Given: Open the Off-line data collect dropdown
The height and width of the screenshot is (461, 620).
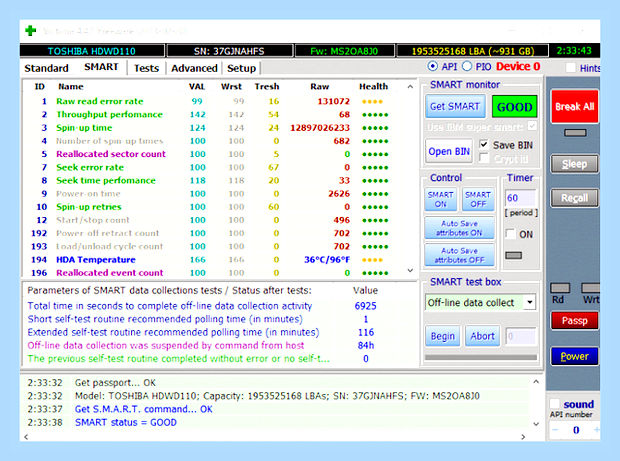Looking at the screenshot, I should coord(529,303).
